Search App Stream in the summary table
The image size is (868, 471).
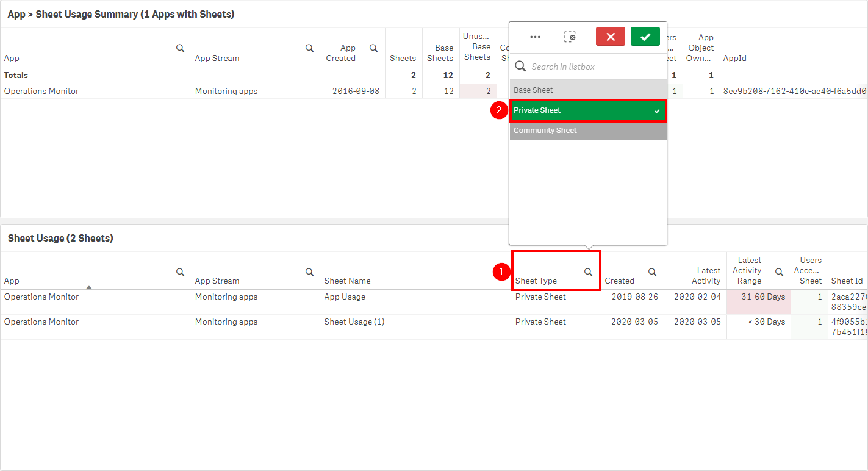click(x=309, y=48)
